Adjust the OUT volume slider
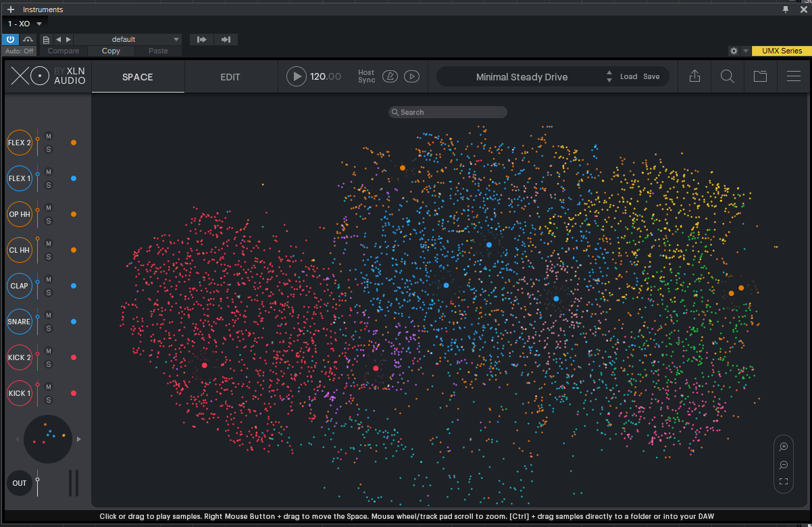The width and height of the screenshot is (812, 527). click(38, 483)
